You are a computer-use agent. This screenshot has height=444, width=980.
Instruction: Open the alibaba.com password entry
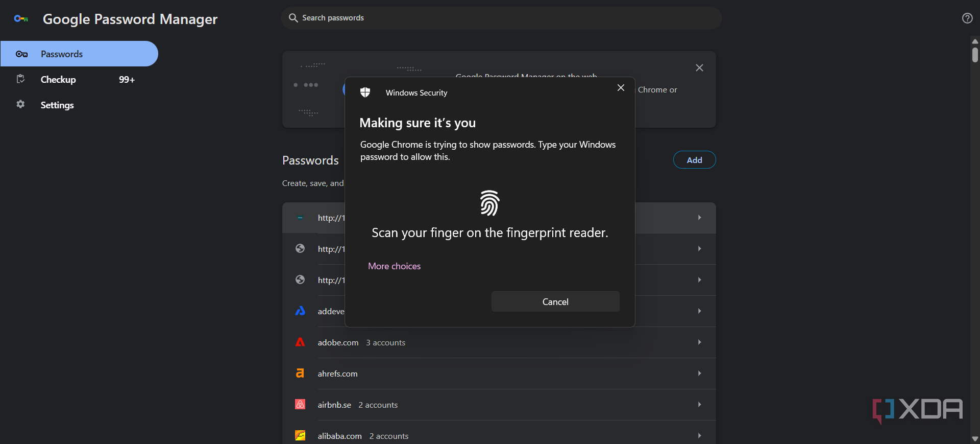(499, 432)
